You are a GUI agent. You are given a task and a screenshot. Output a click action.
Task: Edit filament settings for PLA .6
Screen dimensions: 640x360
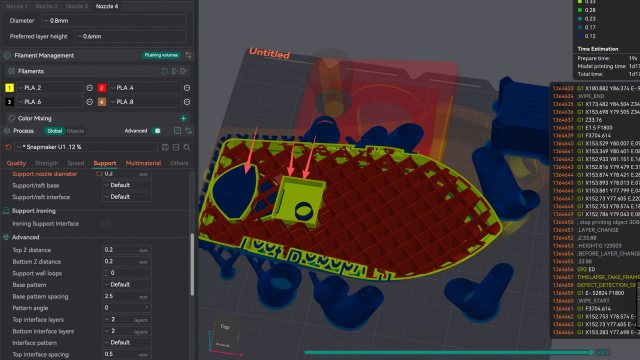pos(90,102)
